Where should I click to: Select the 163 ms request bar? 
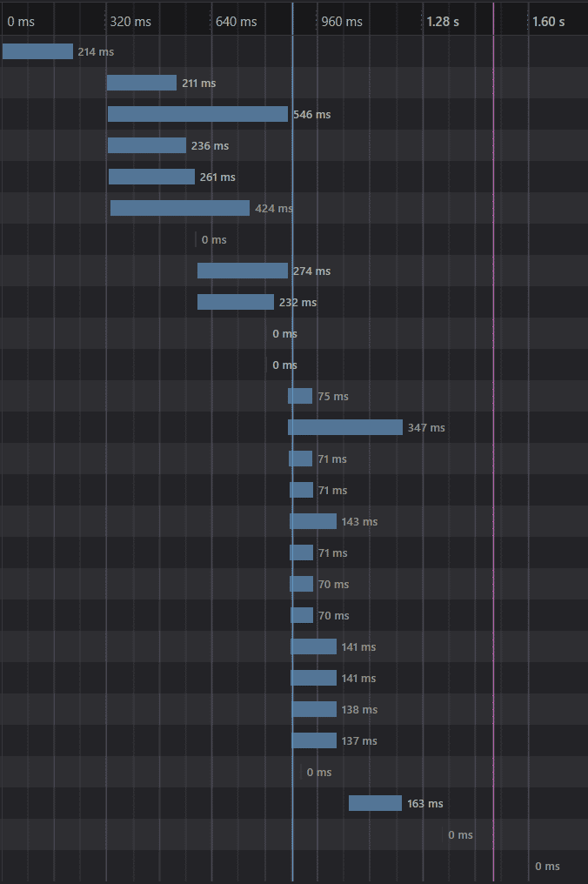point(375,803)
